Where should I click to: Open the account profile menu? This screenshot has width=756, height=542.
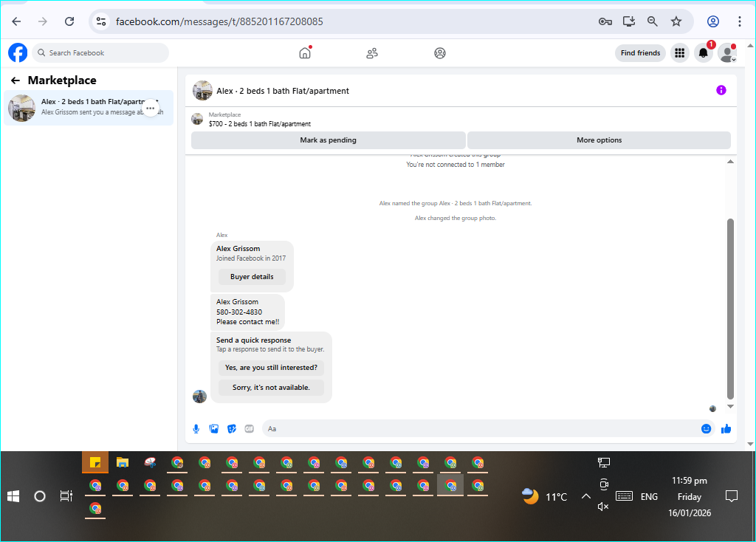click(x=727, y=52)
